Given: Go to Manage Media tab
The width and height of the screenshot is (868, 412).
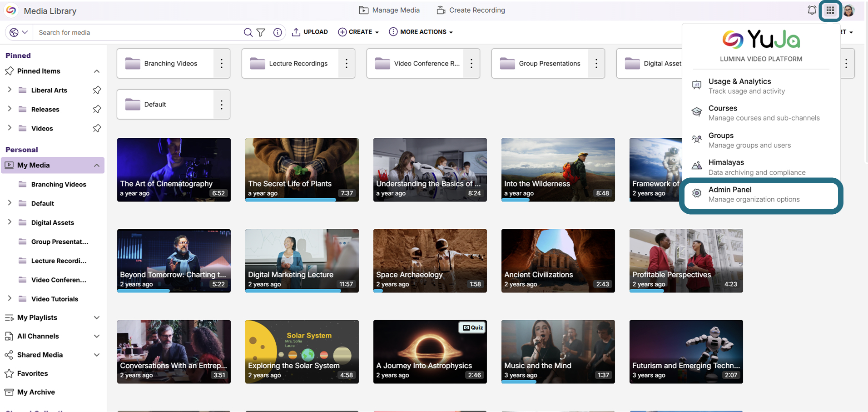Looking at the screenshot, I should click(389, 10).
